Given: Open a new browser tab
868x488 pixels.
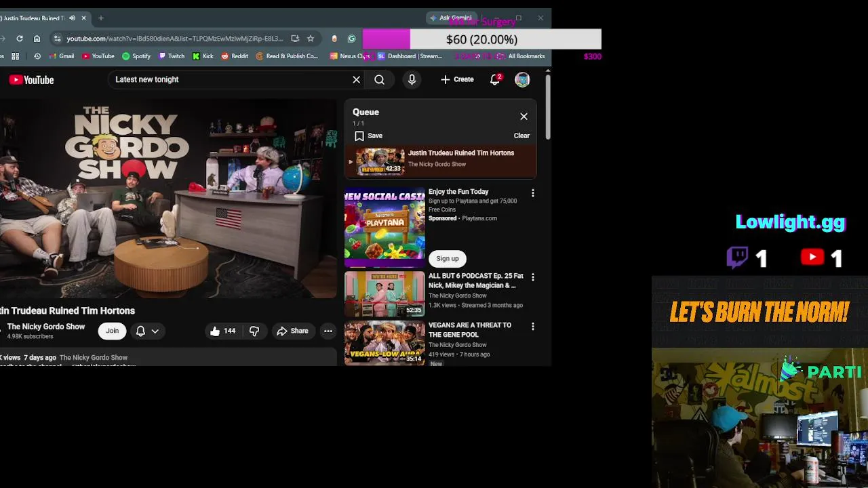Looking at the screenshot, I should tap(100, 18).
